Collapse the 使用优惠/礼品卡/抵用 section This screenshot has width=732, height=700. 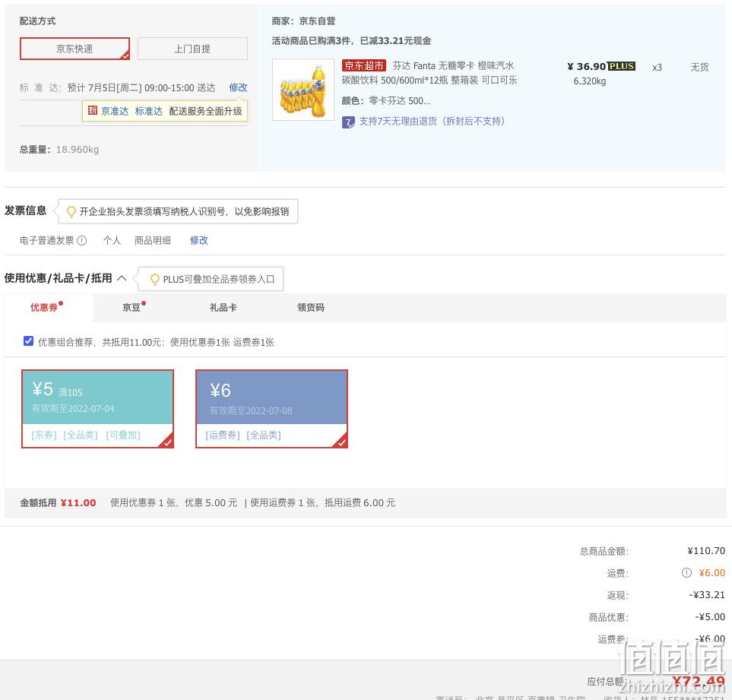point(122,279)
